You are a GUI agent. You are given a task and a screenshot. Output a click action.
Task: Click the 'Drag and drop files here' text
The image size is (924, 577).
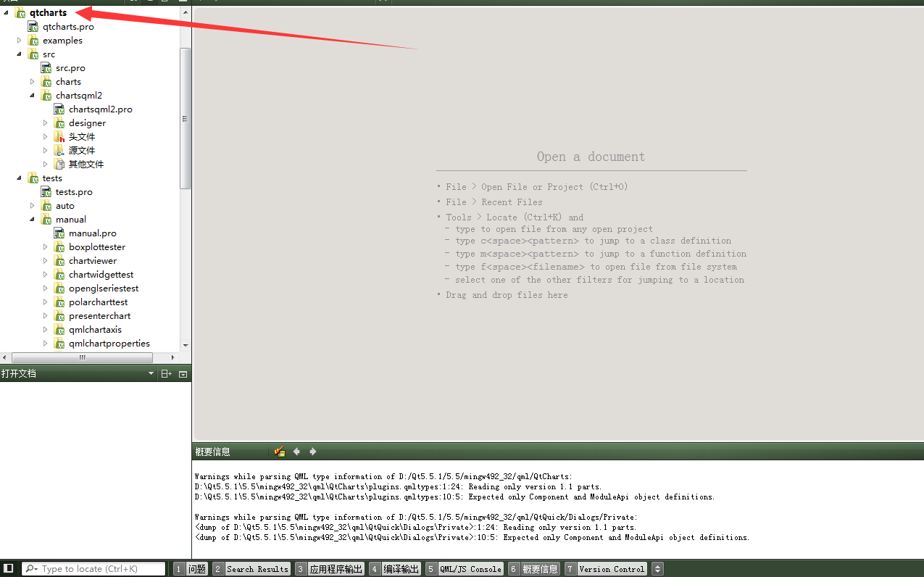[507, 295]
